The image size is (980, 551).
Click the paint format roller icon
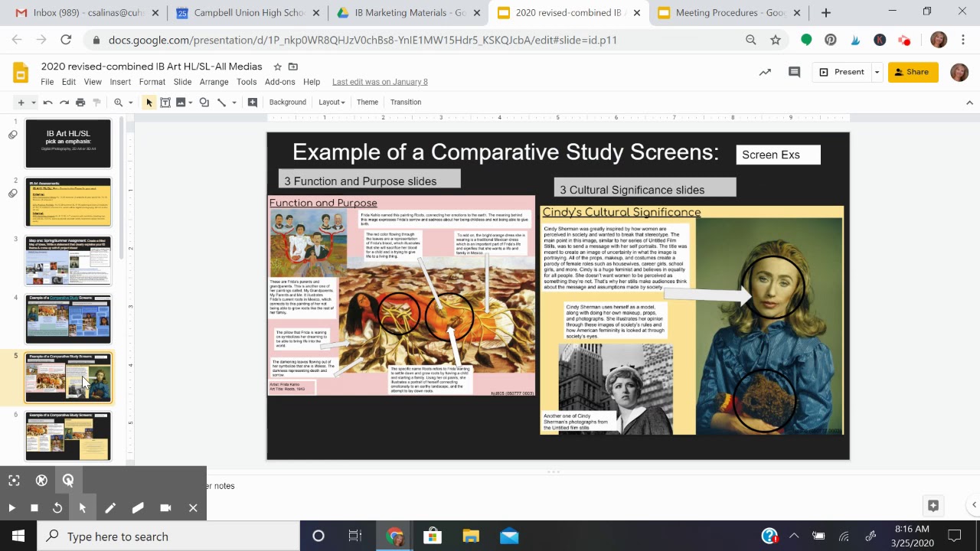[x=96, y=103]
